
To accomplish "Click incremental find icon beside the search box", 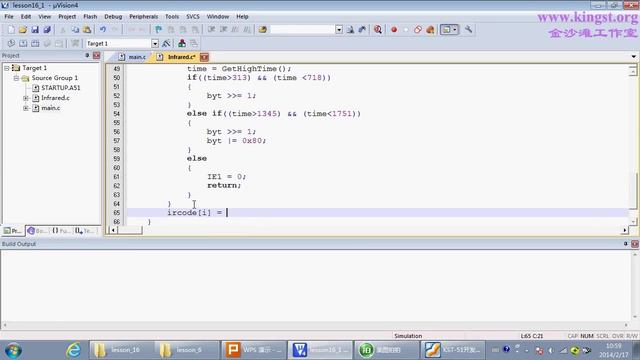I will (x=362, y=30).
